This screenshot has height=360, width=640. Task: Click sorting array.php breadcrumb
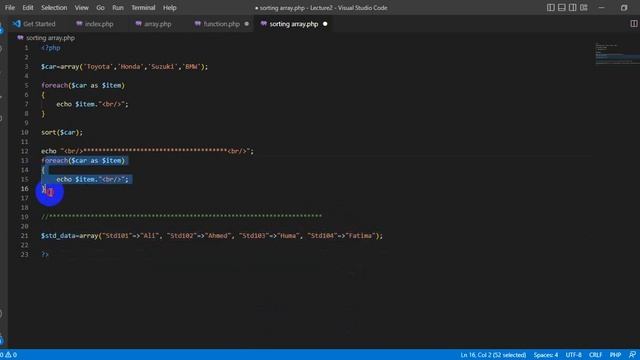[50, 38]
